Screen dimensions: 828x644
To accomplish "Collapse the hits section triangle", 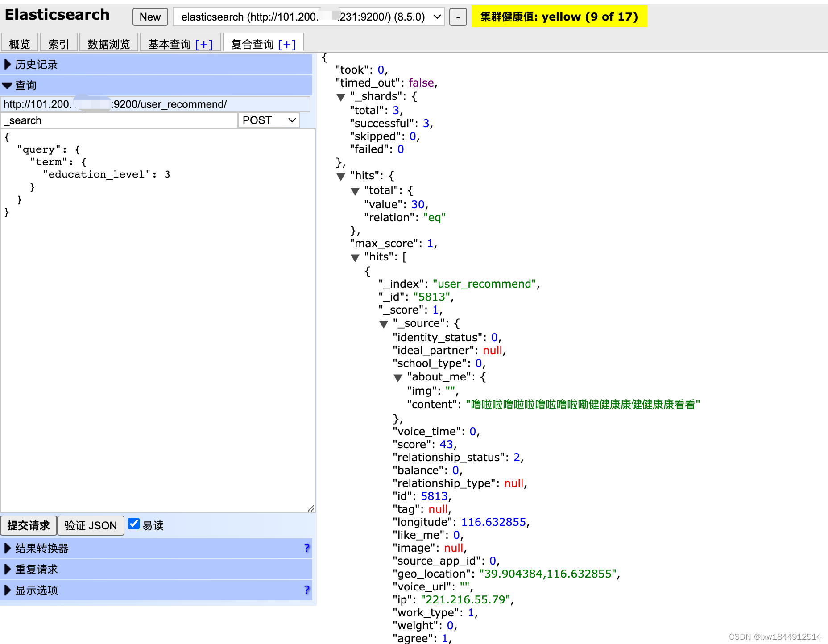I will coord(341,176).
